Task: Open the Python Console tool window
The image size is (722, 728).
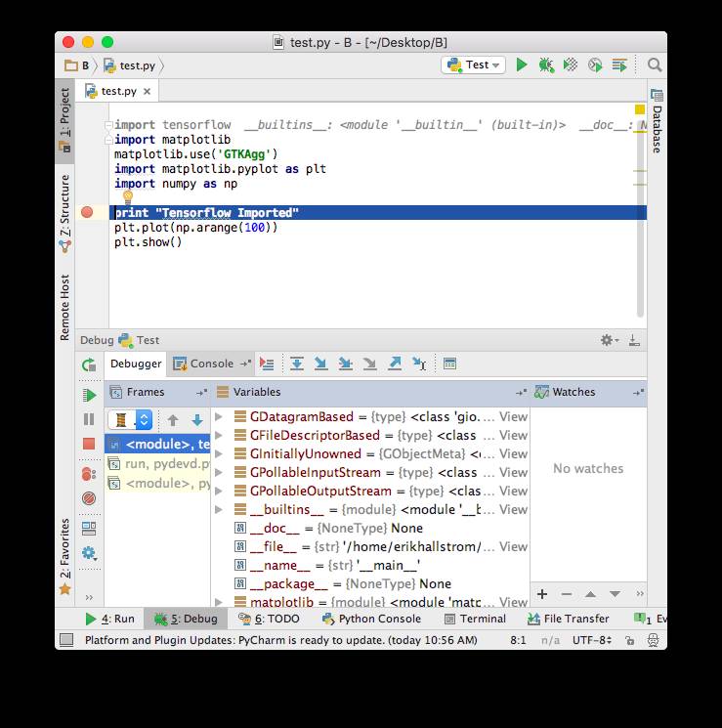Action: 372,619
